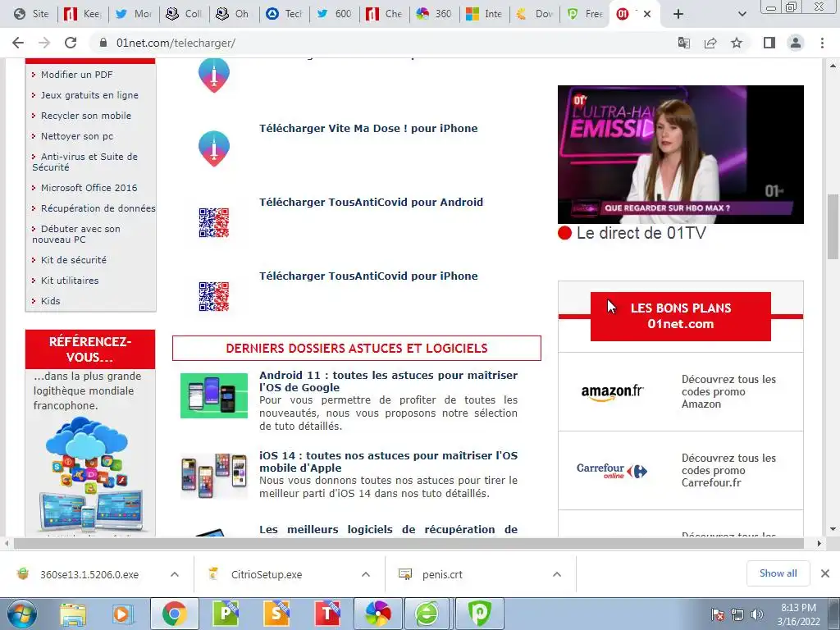Open the Chrome profile avatar
The image size is (840, 630).
tap(796, 43)
